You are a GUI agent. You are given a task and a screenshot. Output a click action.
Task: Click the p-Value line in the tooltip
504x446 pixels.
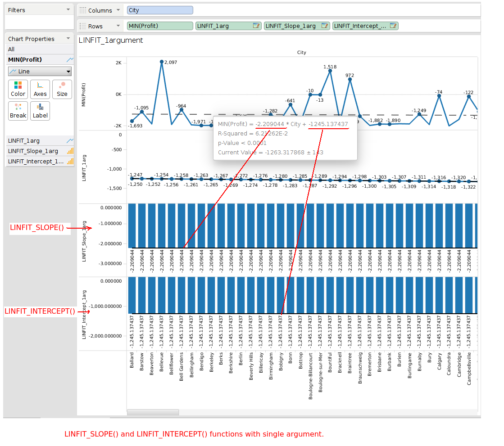tap(242, 143)
